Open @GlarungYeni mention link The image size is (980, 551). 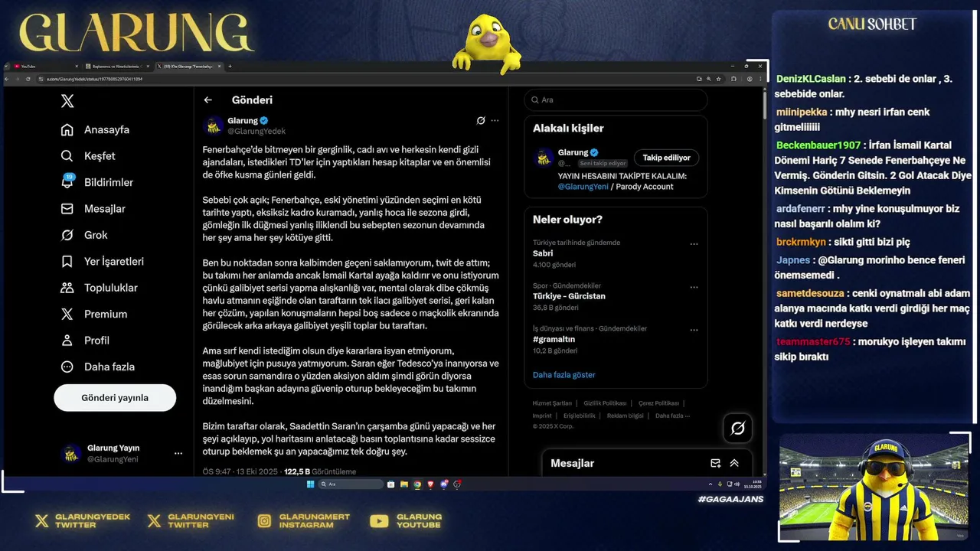tap(583, 187)
